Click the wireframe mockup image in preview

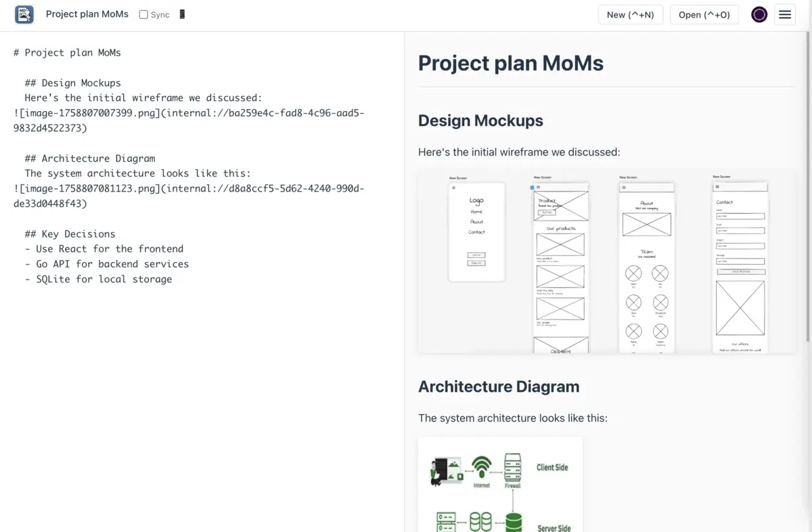pyautogui.click(x=606, y=261)
